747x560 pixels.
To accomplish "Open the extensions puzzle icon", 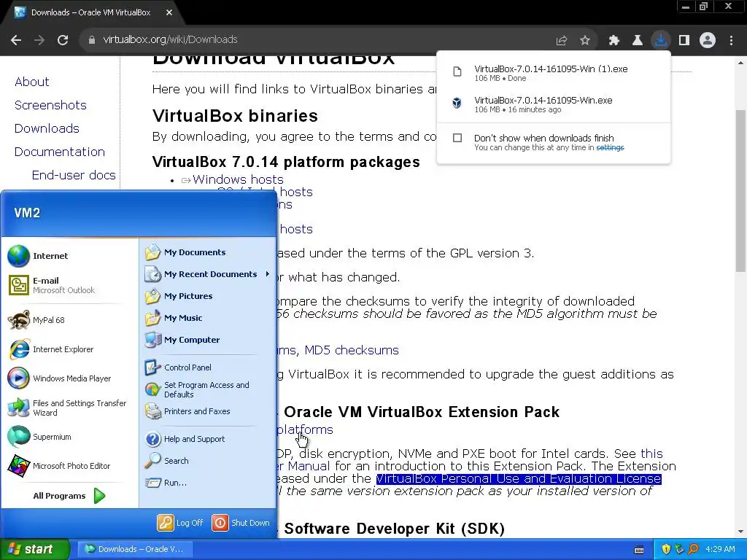I will click(614, 41).
